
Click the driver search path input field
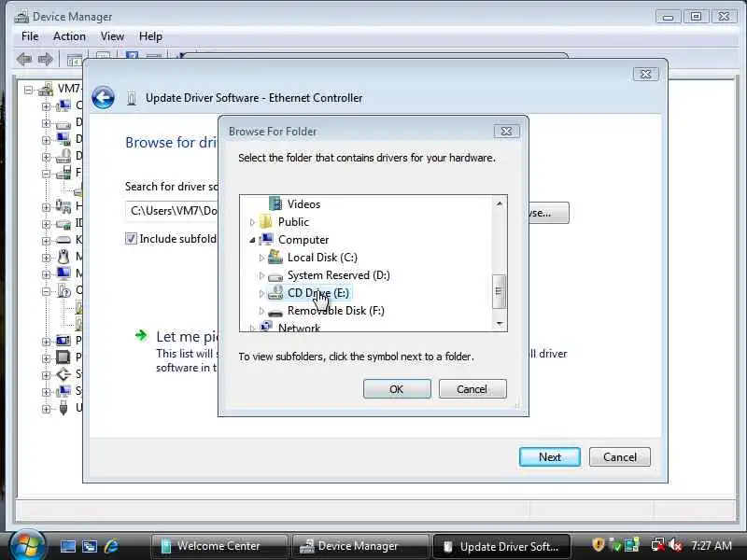click(x=172, y=211)
